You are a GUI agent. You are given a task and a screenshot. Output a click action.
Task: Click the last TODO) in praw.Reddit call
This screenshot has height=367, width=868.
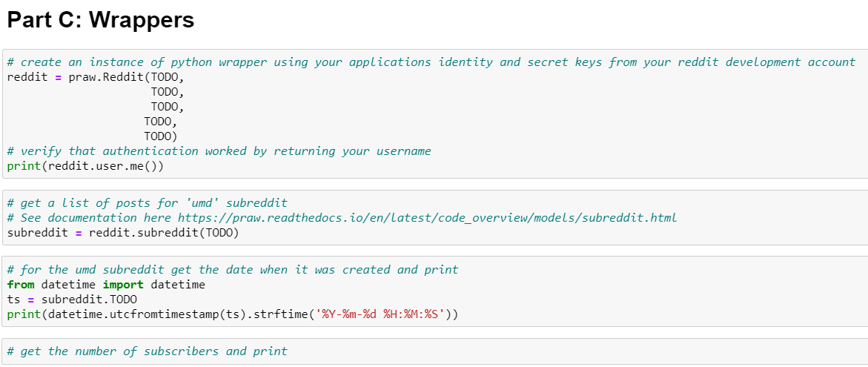(161, 136)
